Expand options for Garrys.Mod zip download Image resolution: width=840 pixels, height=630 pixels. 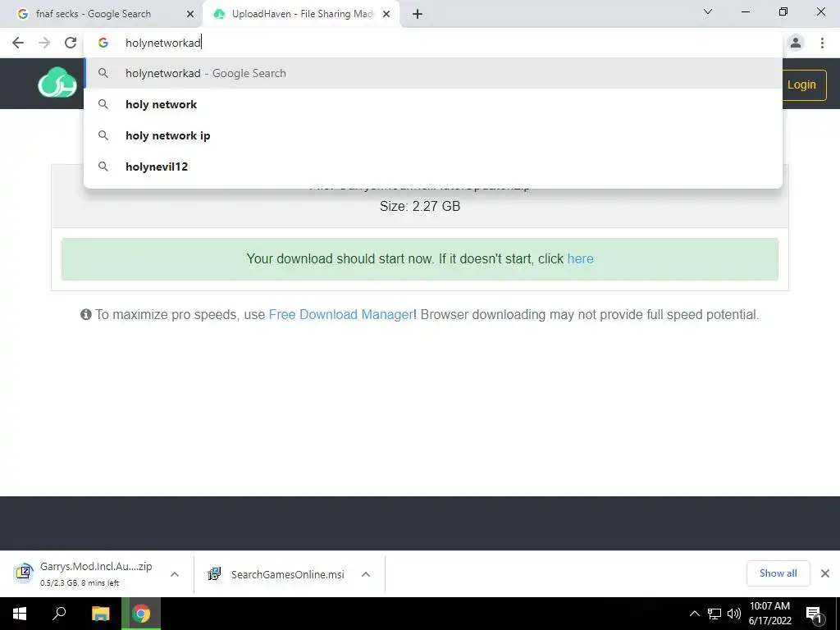pyautogui.click(x=175, y=574)
